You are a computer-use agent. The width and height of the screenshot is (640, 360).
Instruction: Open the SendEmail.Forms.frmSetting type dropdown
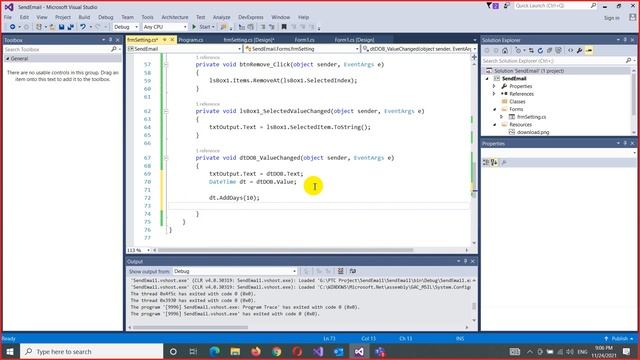(x=302, y=49)
